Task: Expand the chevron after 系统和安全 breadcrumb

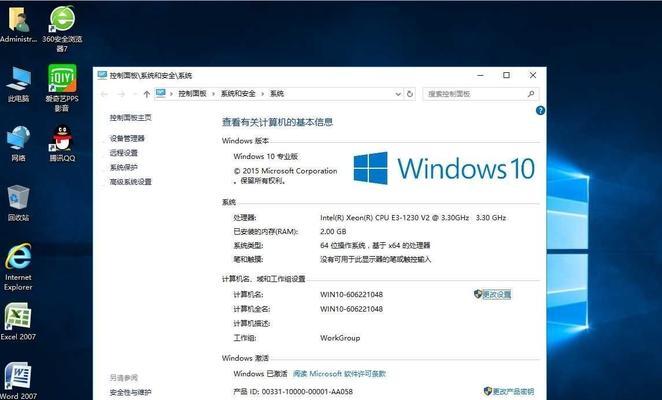Action: click(x=263, y=94)
